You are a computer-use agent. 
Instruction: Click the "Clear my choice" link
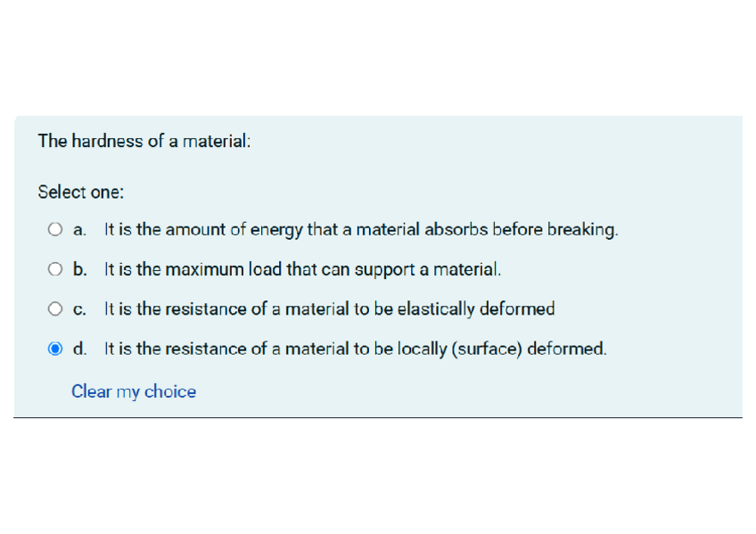click(x=134, y=391)
